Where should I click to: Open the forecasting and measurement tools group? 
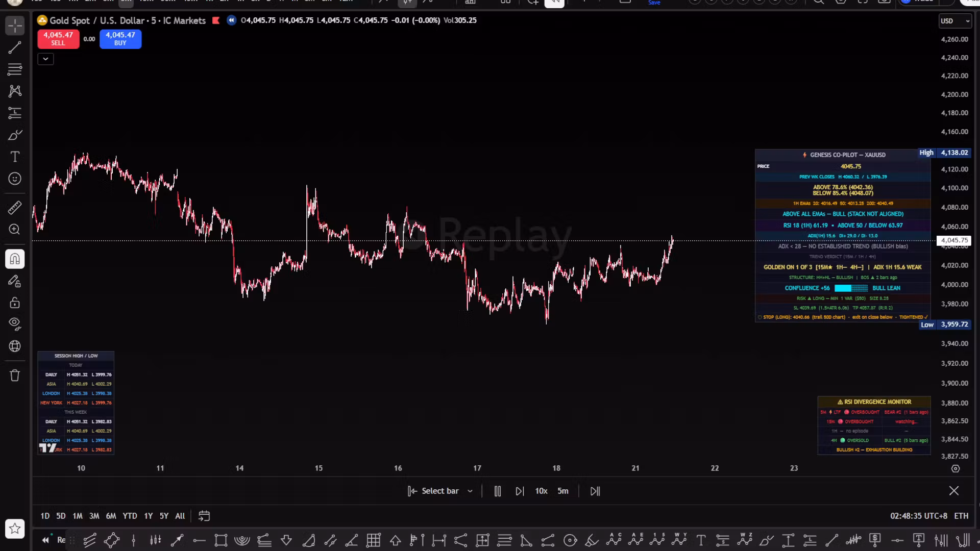[x=15, y=113]
